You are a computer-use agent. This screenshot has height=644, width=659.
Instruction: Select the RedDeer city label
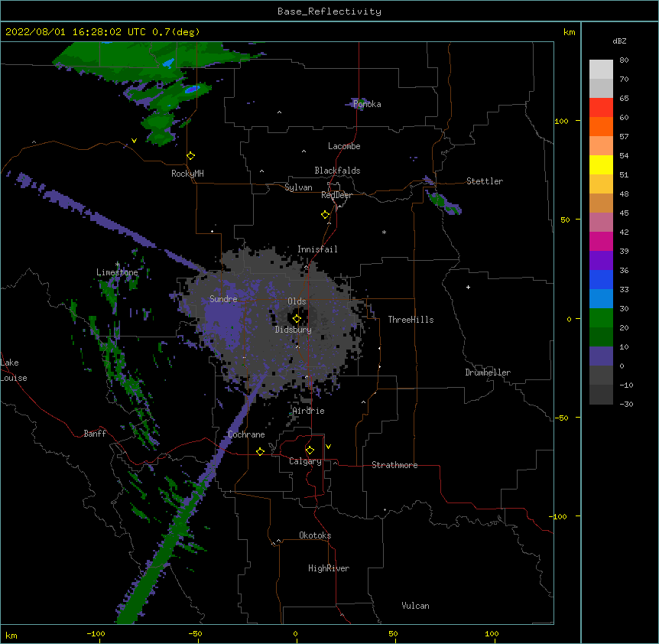point(336,195)
